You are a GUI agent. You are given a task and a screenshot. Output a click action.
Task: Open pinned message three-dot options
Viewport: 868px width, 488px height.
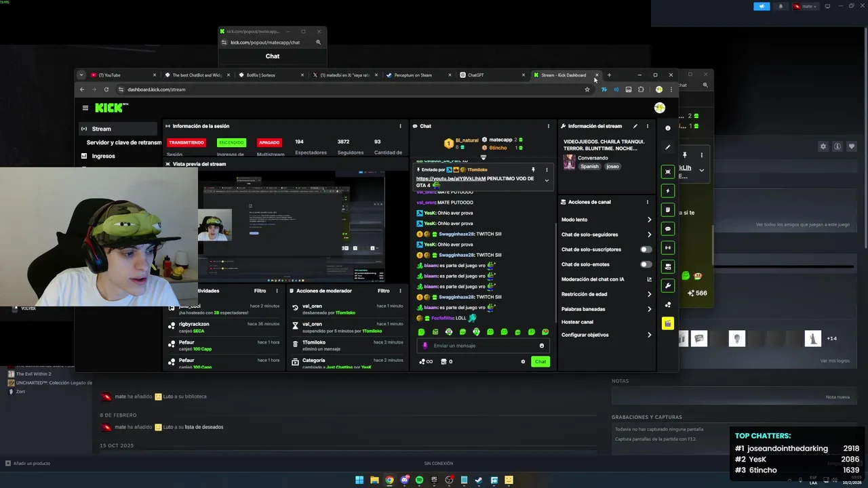click(547, 169)
